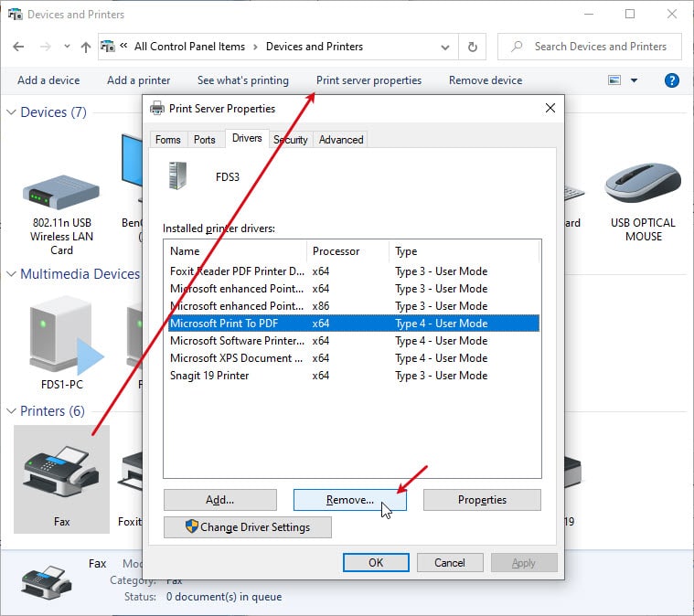694x616 pixels.
Task: Open Print server properties
Action: (368, 80)
